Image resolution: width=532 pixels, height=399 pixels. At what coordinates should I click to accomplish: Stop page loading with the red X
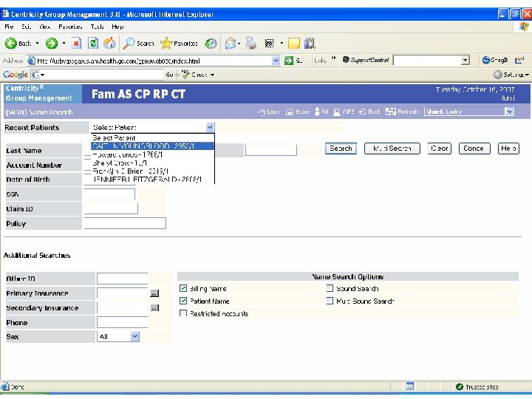(x=76, y=44)
